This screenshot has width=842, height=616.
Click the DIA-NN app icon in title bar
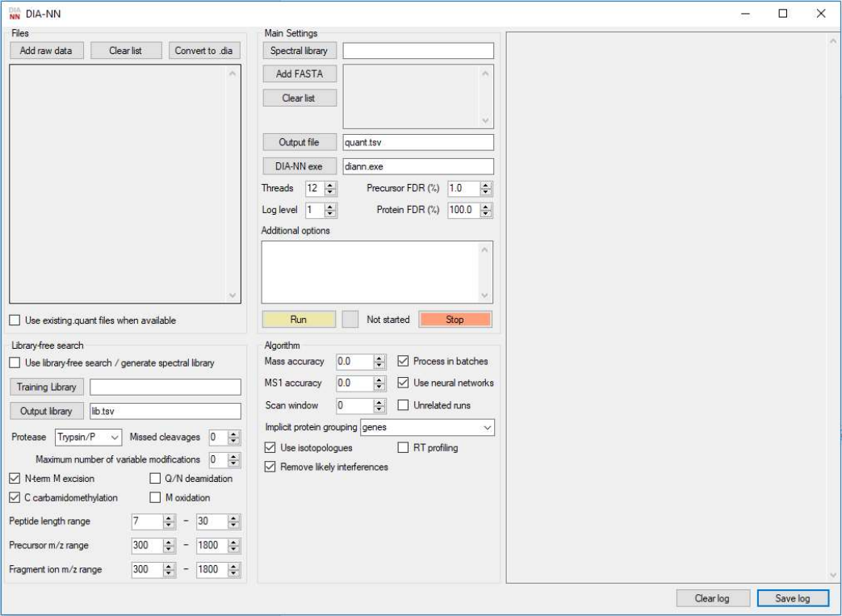(x=15, y=14)
